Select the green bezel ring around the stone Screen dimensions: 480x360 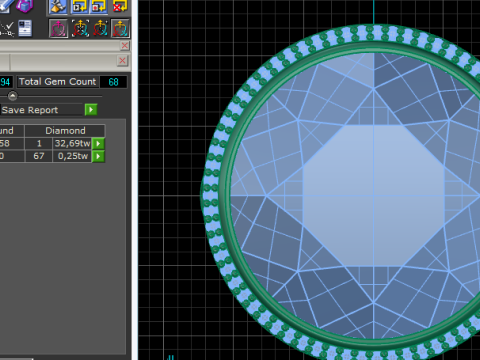pos(226,195)
